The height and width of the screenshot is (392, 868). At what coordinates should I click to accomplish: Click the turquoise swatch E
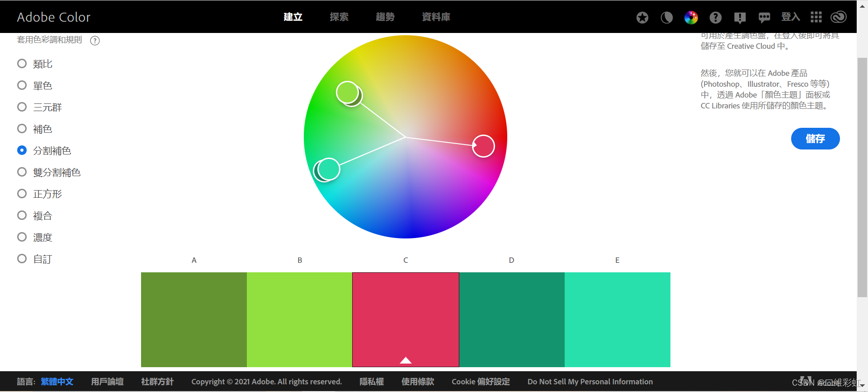618,320
